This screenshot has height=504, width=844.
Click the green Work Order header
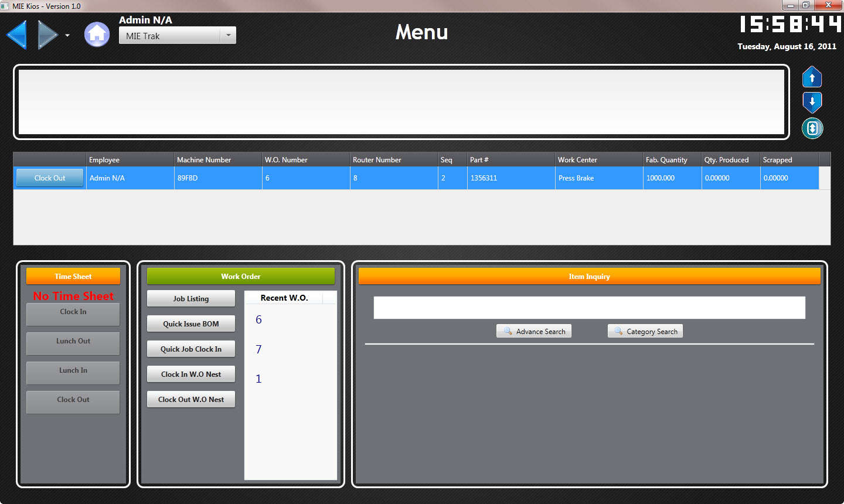pyautogui.click(x=241, y=276)
